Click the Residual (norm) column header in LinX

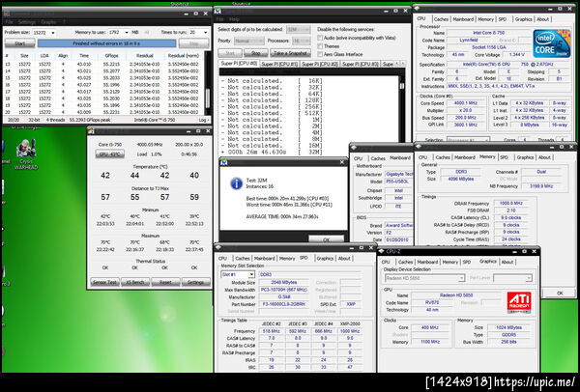(183, 56)
